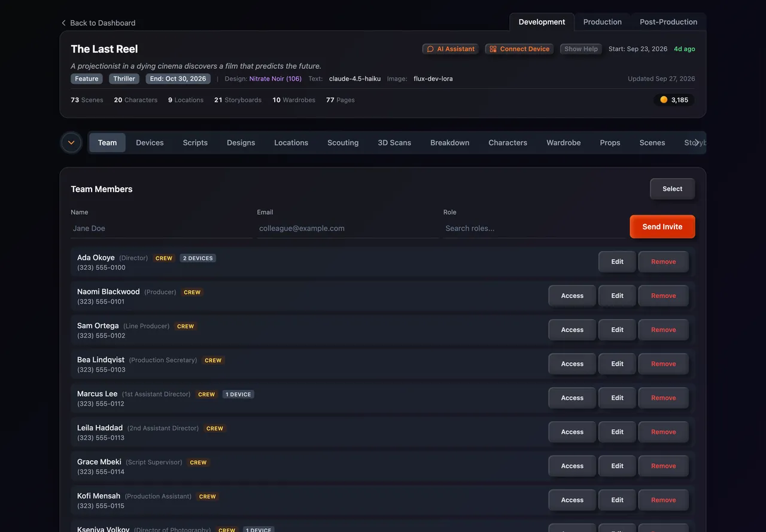Click the Back to Dashboard link
The height and width of the screenshot is (532, 766).
[x=98, y=23]
